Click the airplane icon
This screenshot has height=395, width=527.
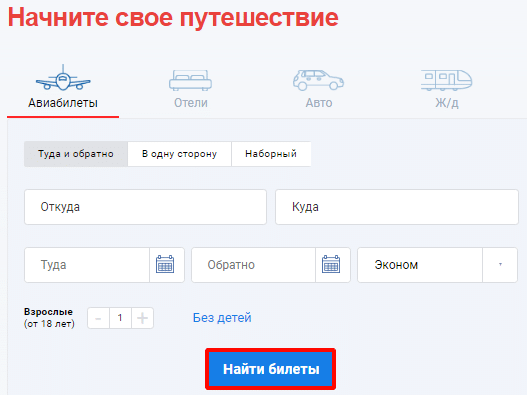coord(63,78)
